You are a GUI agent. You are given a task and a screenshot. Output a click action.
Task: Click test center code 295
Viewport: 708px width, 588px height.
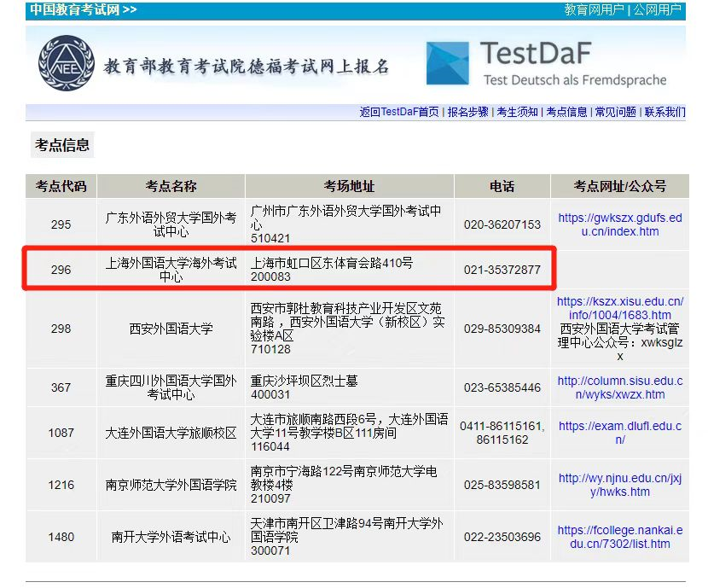[61, 224]
